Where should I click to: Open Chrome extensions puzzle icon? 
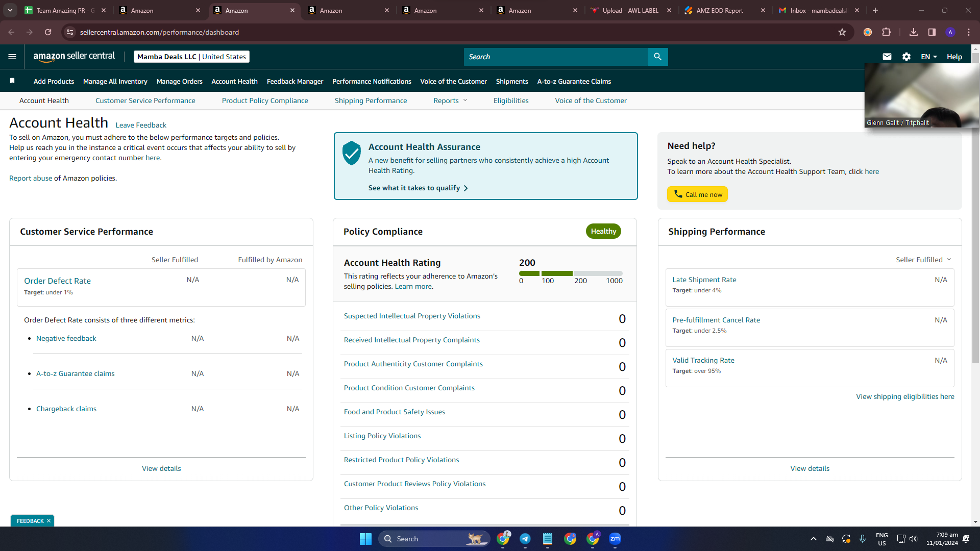(x=887, y=32)
